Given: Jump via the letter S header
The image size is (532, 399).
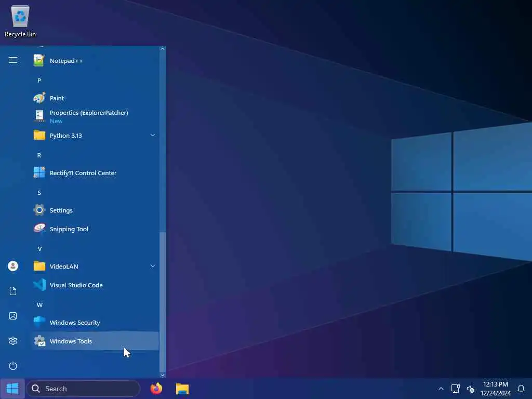Looking at the screenshot, I should pos(39,193).
